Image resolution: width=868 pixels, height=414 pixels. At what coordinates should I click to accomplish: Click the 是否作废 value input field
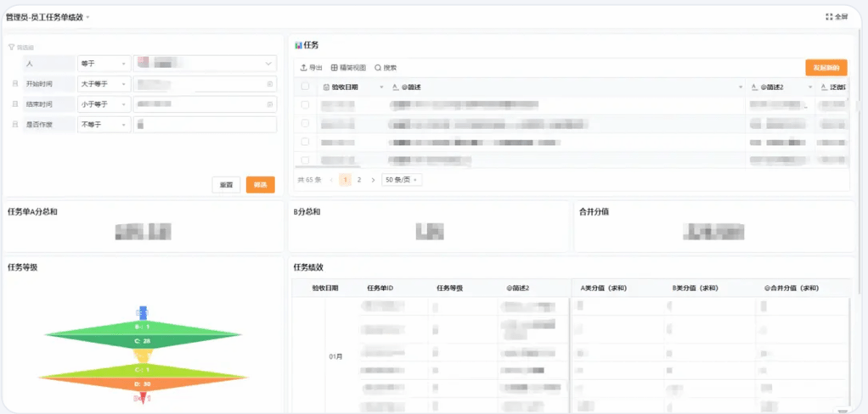tap(205, 125)
